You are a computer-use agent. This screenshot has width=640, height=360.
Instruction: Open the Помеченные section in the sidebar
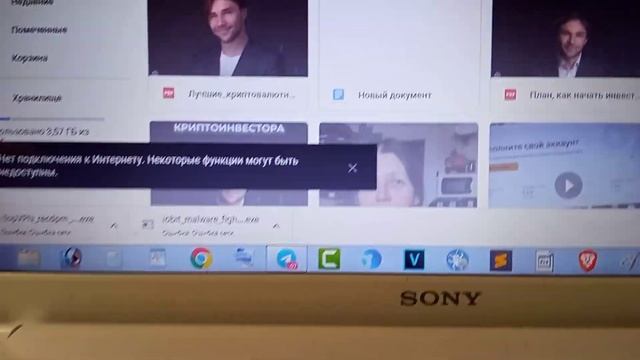pyautogui.click(x=39, y=30)
